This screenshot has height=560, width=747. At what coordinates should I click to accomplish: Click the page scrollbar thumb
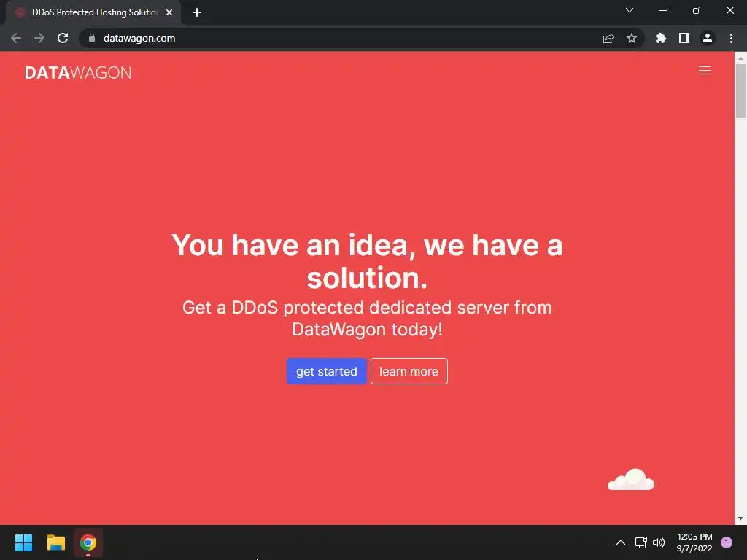[x=740, y=90]
